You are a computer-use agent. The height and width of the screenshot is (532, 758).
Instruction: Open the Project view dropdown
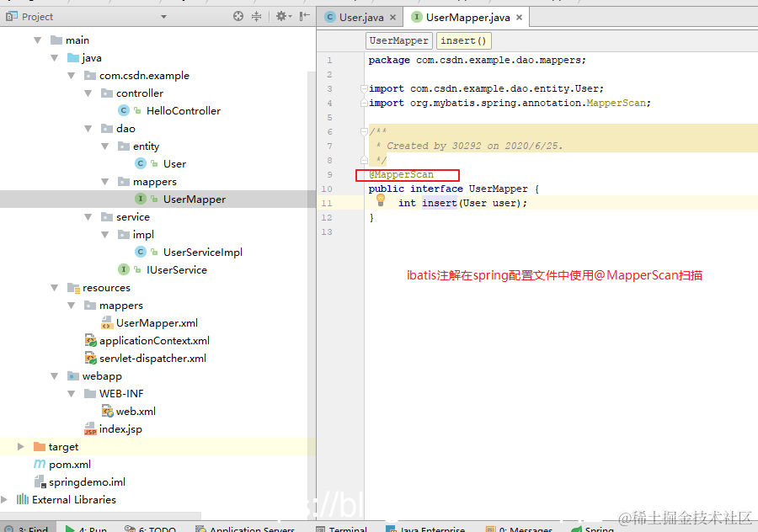pos(164,17)
